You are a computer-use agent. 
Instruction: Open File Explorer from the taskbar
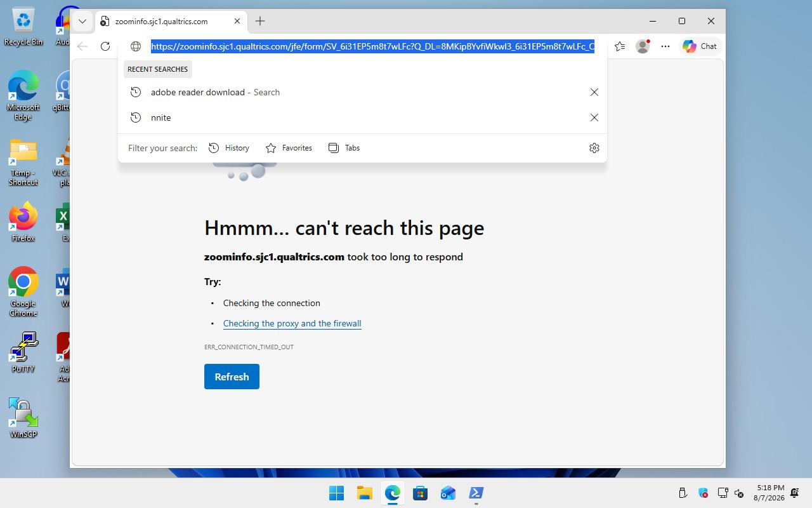pos(364,493)
